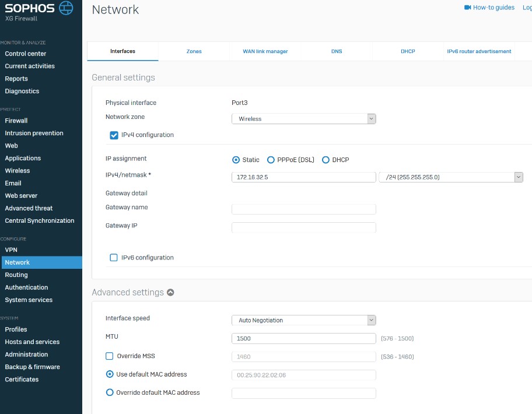The image size is (532, 414).
Task: Open the WAN link manager tab
Action: pyautogui.click(x=265, y=51)
